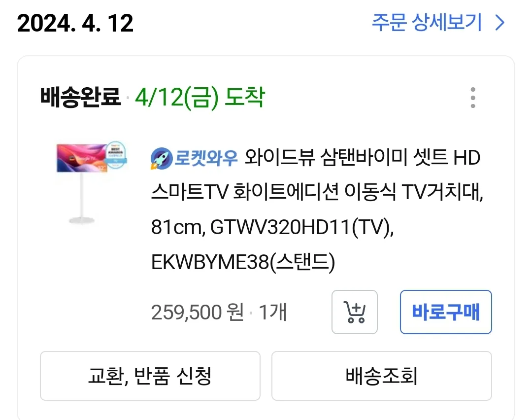Tap the rocket badge icon
Screen dimensions: 532x420
pyautogui.click(x=162, y=158)
